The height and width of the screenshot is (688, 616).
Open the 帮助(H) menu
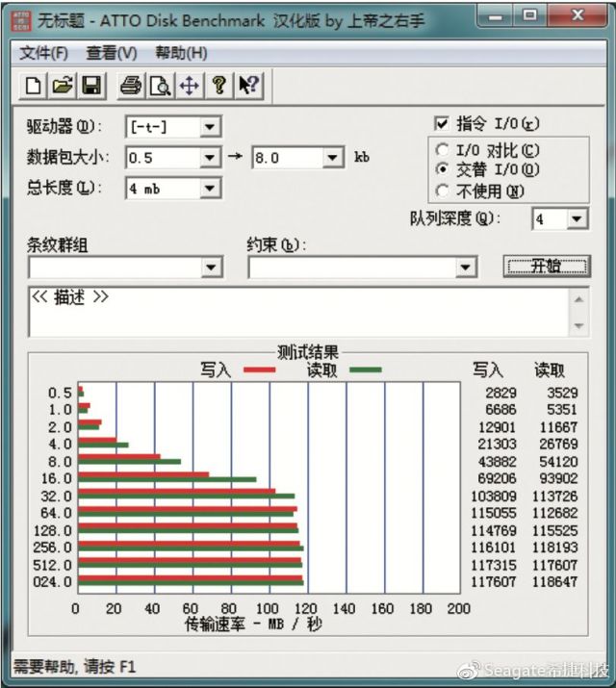pos(181,54)
